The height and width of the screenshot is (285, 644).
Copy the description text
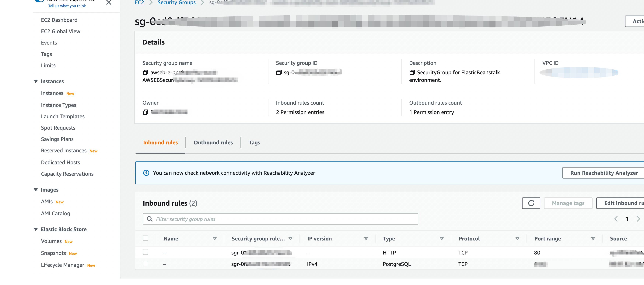[412, 72]
